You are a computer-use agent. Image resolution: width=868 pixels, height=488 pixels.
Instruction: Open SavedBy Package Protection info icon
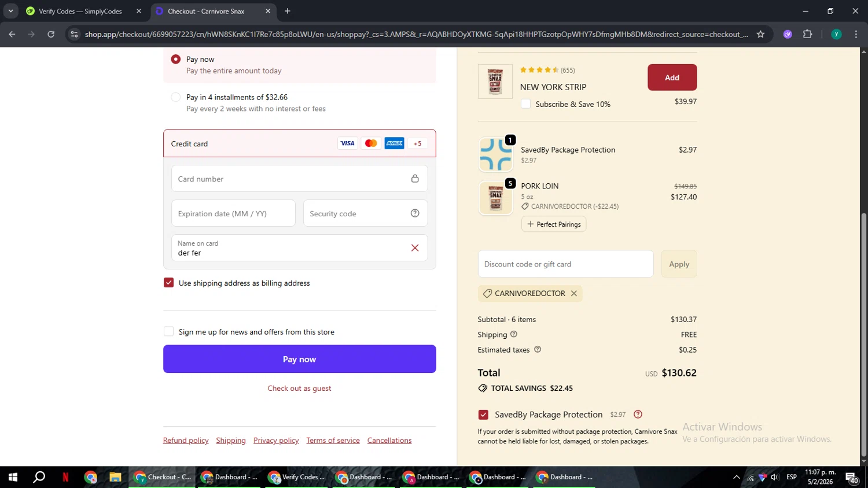tap(638, 415)
